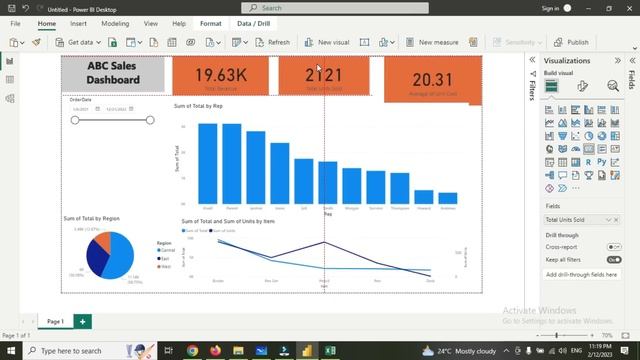Select the Page 1 tab
The width and height of the screenshot is (640, 360).
(56, 321)
